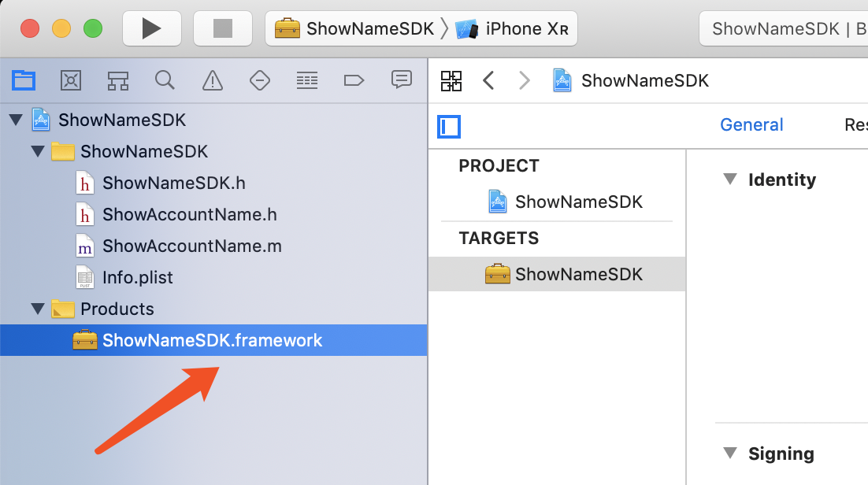This screenshot has height=485, width=868.
Task: Show the Source Control navigator
Action: click(x=71, y=81)
